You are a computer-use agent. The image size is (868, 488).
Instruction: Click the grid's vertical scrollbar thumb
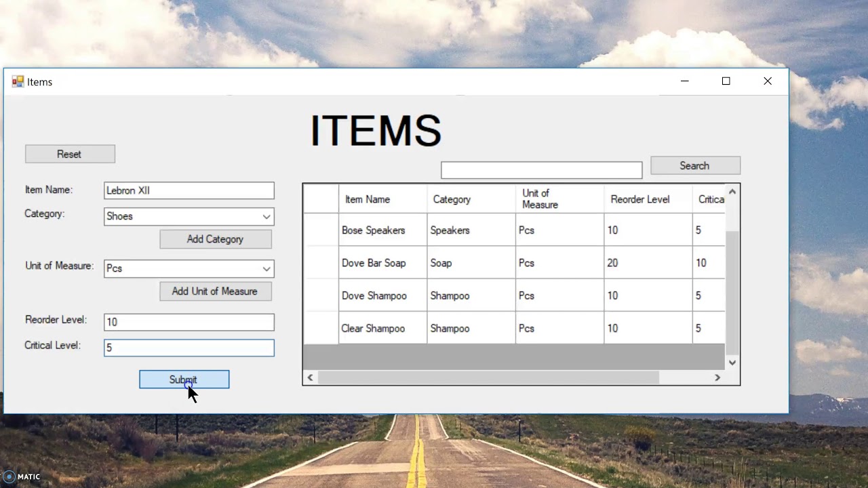(732, 293)
